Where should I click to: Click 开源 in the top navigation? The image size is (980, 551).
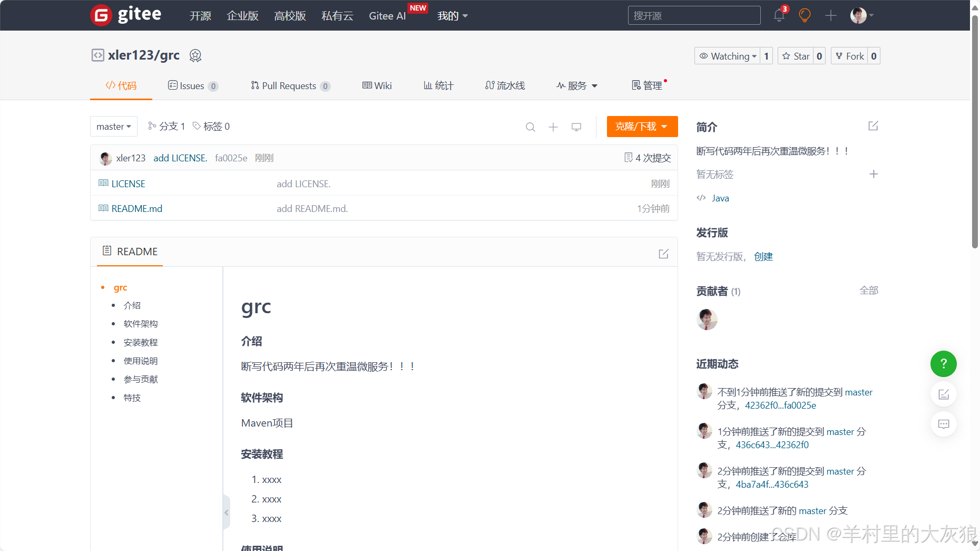[x=200, y=16]
